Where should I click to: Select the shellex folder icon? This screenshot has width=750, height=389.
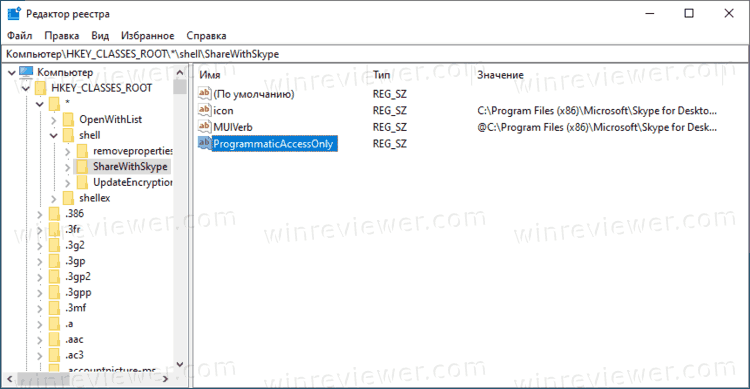(68, 198)
